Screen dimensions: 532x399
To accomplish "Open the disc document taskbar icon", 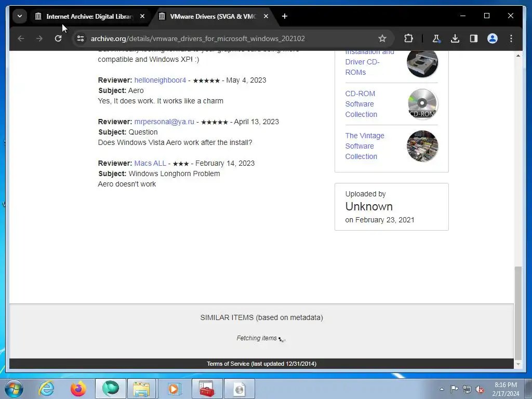I will (x=239, y=389).
